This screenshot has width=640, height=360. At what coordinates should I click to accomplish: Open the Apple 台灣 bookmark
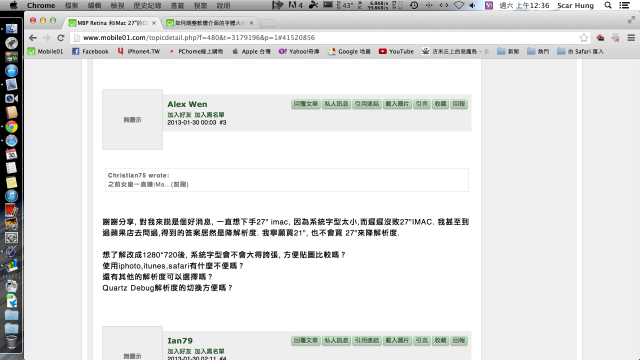251,51
